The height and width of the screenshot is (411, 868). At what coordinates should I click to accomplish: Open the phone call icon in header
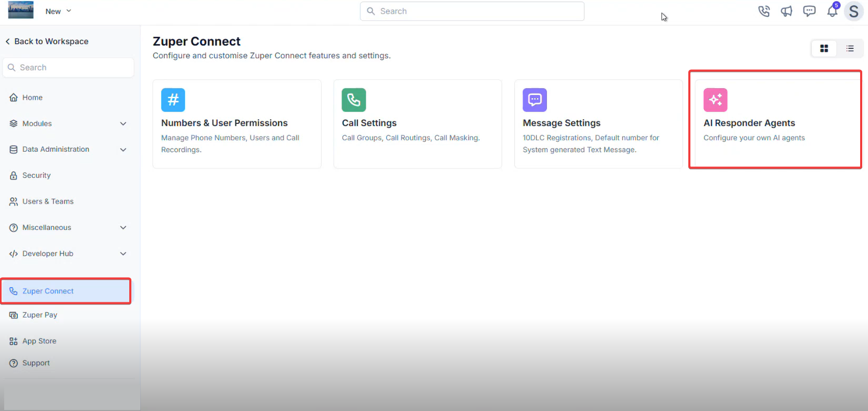(764, 11)
